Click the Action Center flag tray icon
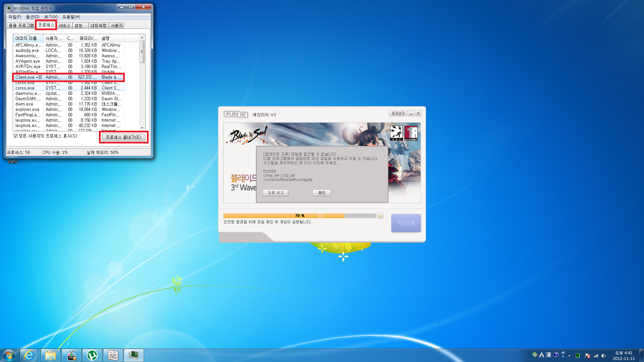Screen dimensions: 644x362 click(587, 356)
